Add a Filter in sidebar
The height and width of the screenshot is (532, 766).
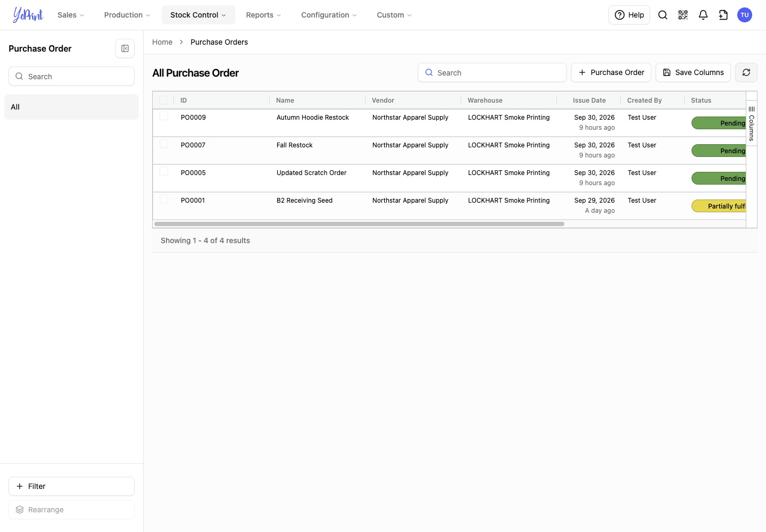71,486
